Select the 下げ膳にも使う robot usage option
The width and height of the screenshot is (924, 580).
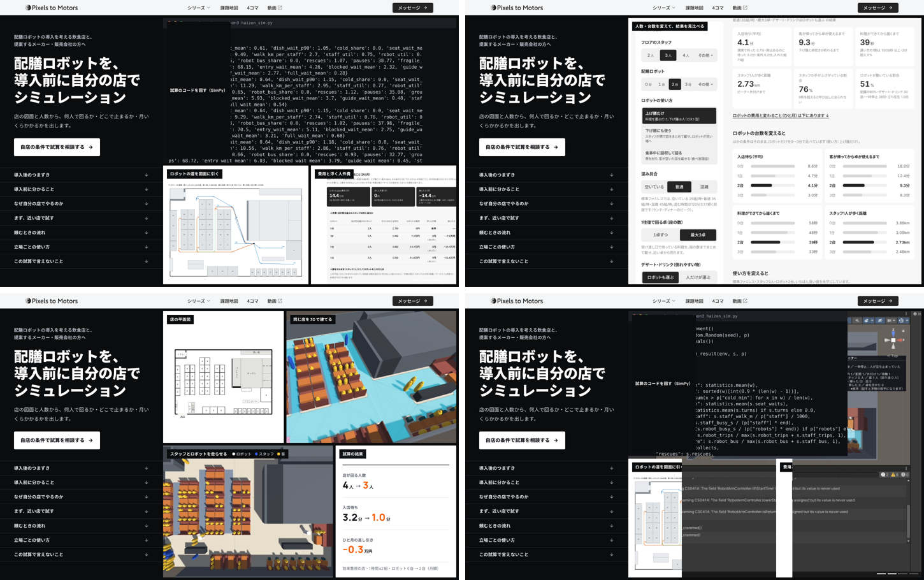[679, 136]
